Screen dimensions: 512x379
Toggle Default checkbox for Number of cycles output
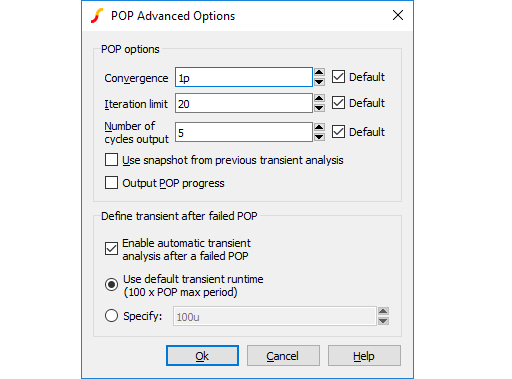(338, 132)
